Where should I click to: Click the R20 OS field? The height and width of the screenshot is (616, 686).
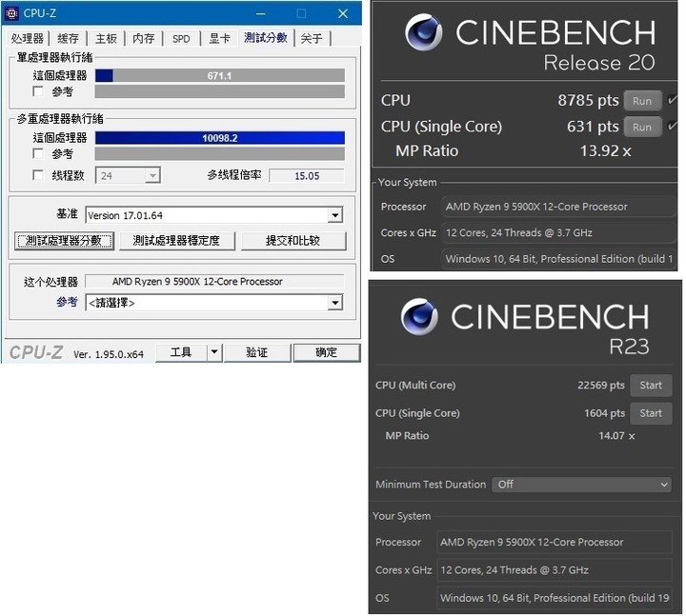coord(558,259)
